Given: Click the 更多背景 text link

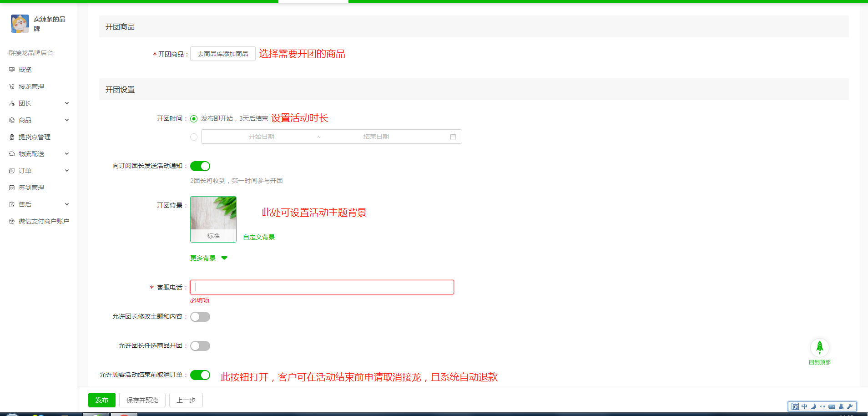Looking at the screenshot, I should pos(203,258).
